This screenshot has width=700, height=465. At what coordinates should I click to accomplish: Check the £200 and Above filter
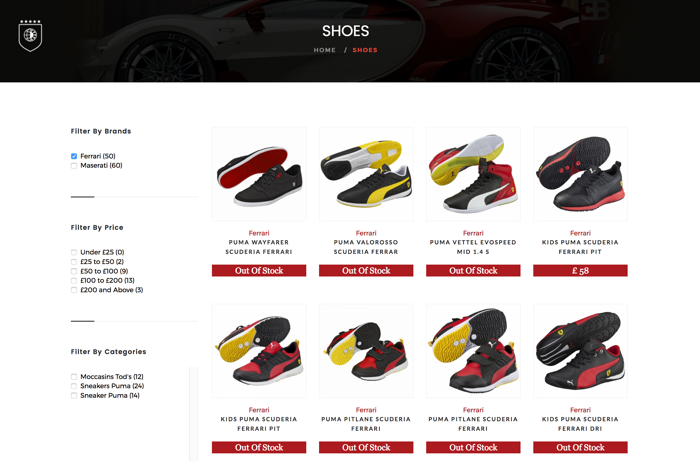74,290
